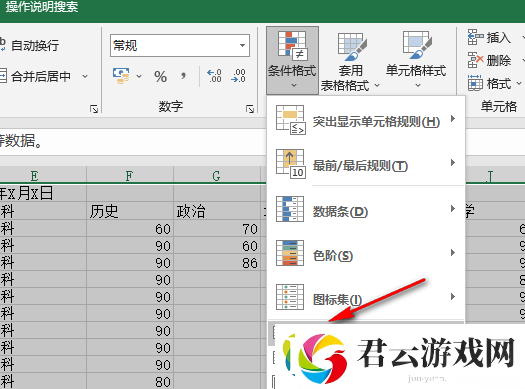Click the 历史 cell with value 60

coord(130,229)
